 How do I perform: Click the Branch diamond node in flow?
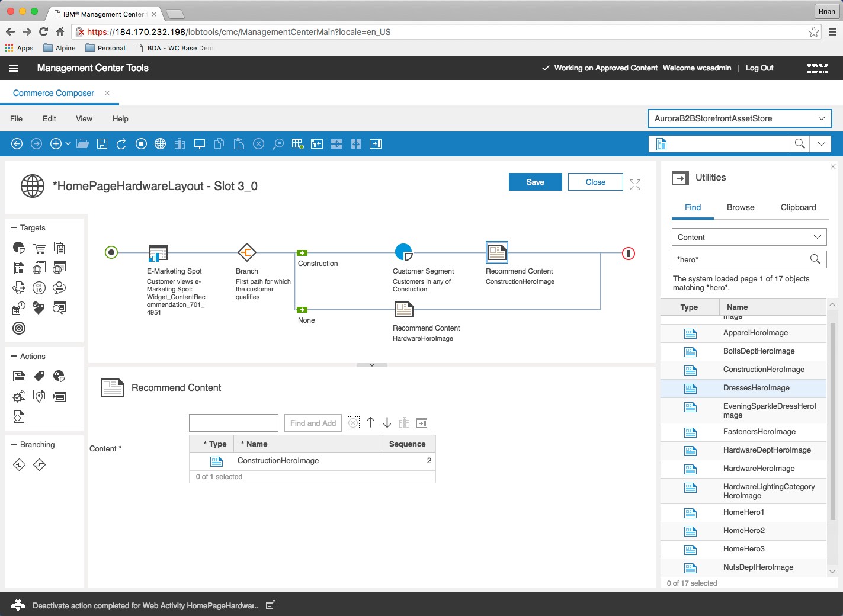click(246, 253)
